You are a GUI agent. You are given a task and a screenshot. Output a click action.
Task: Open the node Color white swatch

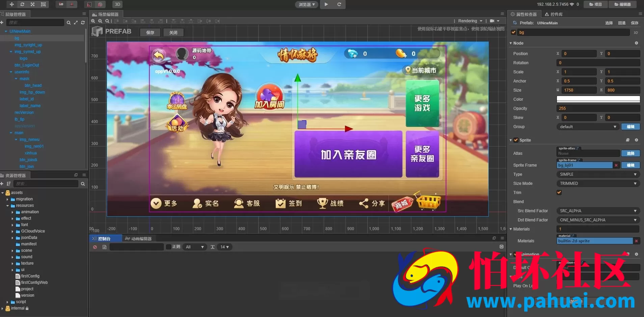[598, 99]
